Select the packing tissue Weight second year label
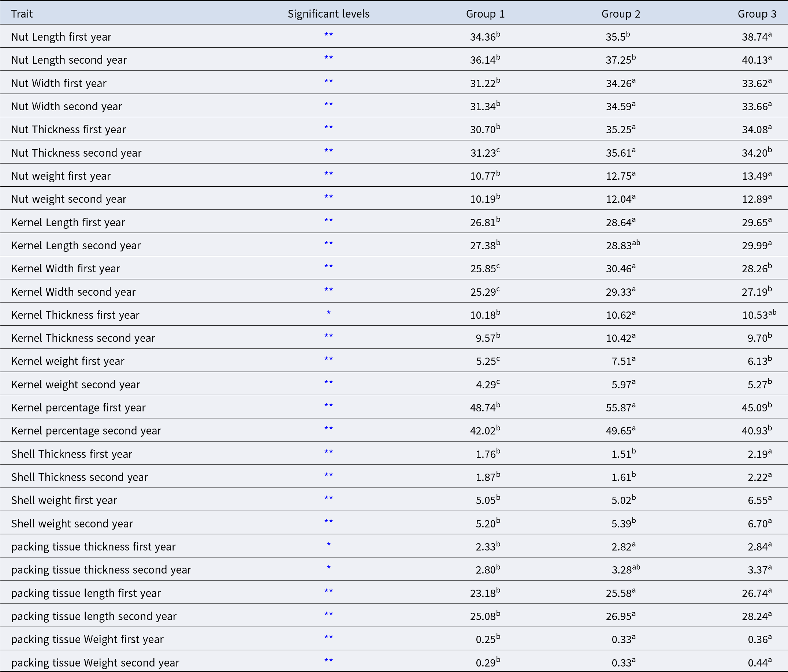The image size is (788, 672). 95,662
